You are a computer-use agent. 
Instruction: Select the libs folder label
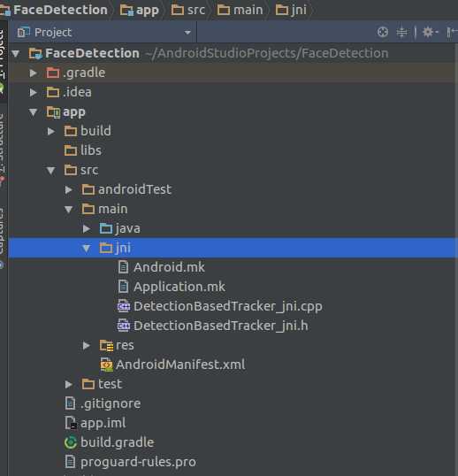pos(91,150)
